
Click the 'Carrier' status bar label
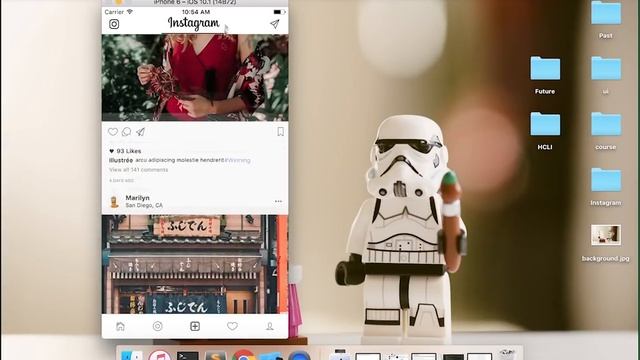coord(114,12)
